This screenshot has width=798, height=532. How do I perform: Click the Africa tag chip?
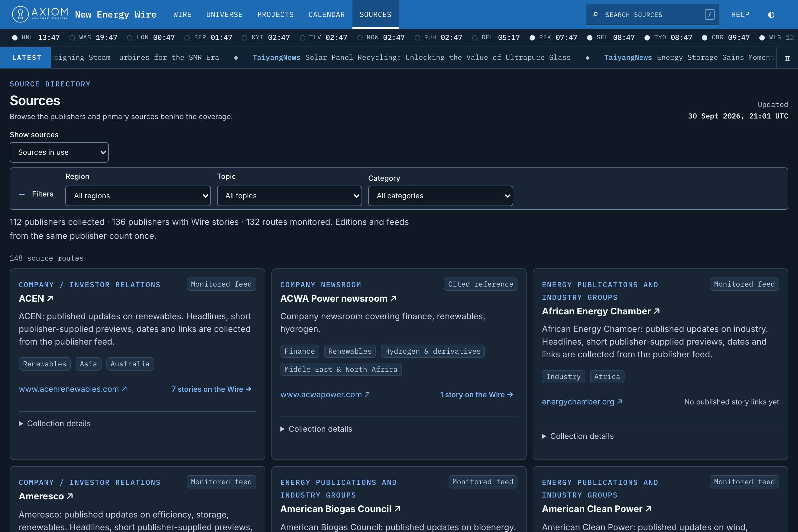click(x=607, y=377)
